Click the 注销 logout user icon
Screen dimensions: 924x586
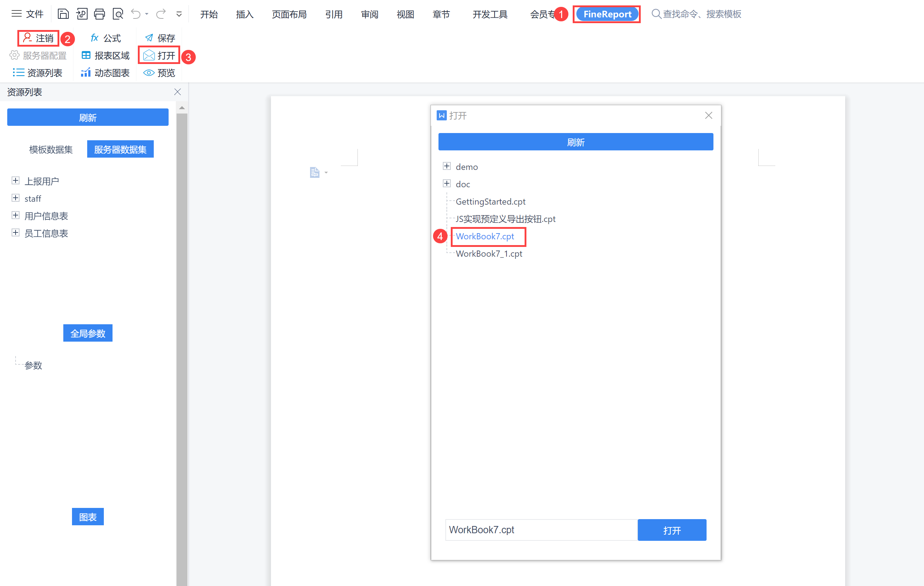pyautogui.click(x=27, y=38)
